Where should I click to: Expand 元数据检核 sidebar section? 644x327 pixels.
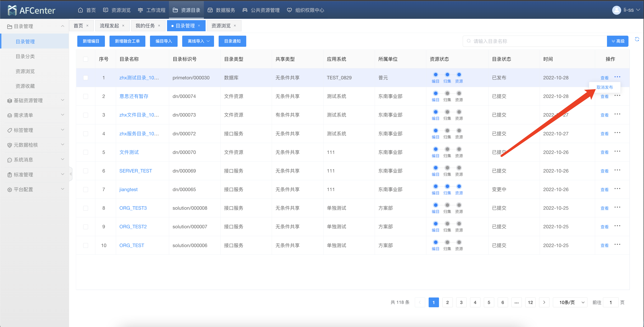35,145
